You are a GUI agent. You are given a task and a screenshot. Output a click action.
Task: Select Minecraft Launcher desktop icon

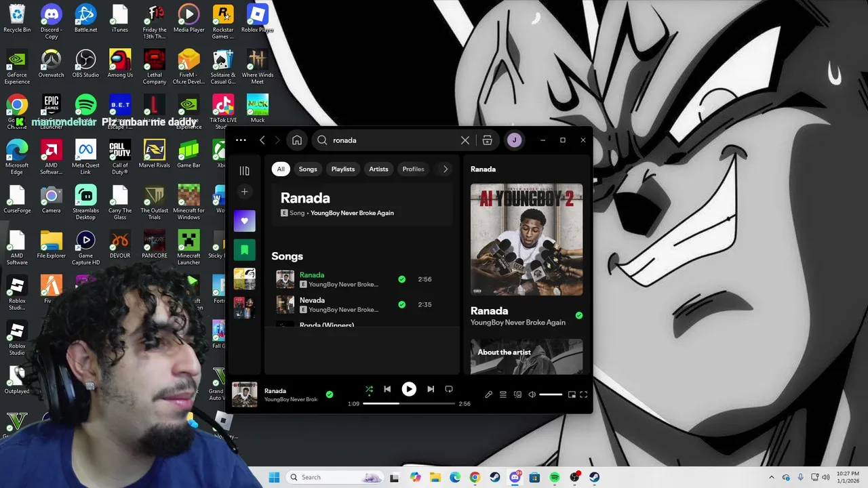click(x=189, y=247)
